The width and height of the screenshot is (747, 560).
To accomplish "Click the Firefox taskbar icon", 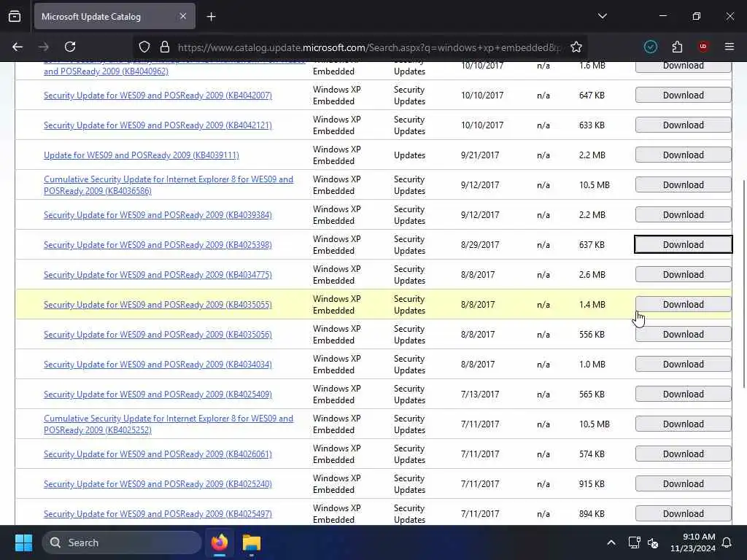I will (220, 542).
